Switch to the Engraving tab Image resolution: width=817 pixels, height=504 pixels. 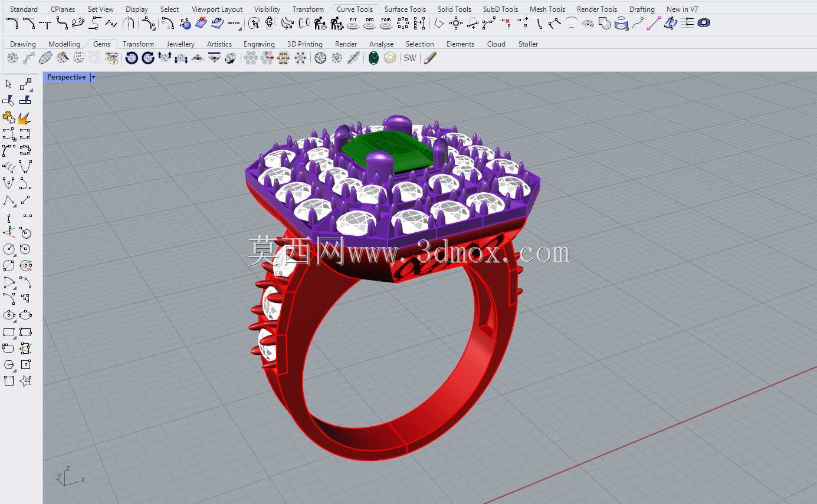(259, 44)
